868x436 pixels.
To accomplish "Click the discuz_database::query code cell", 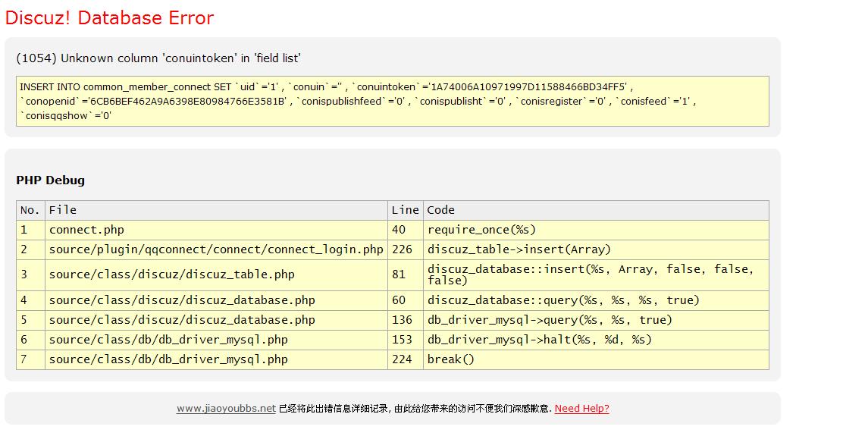I will click(x=596, y=301).
